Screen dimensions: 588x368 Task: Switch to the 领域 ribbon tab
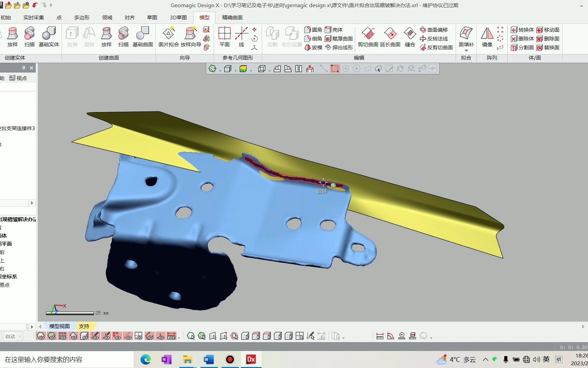point(107,17)
